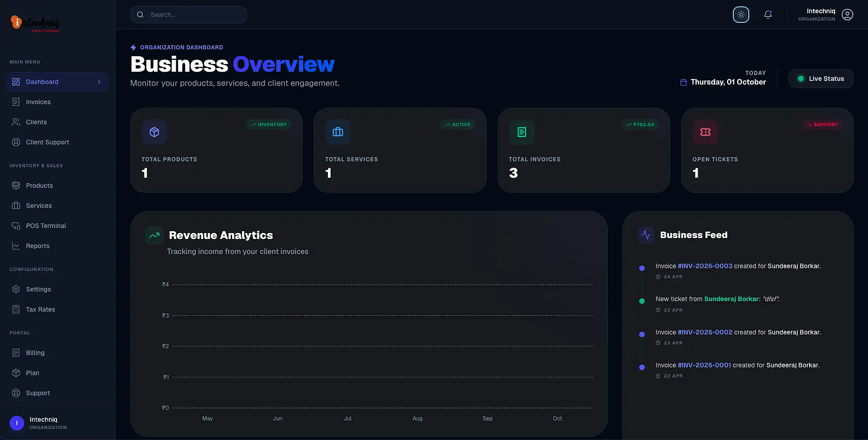
Task: Click the Business Feed activity icon
Action: pos(646,235)
